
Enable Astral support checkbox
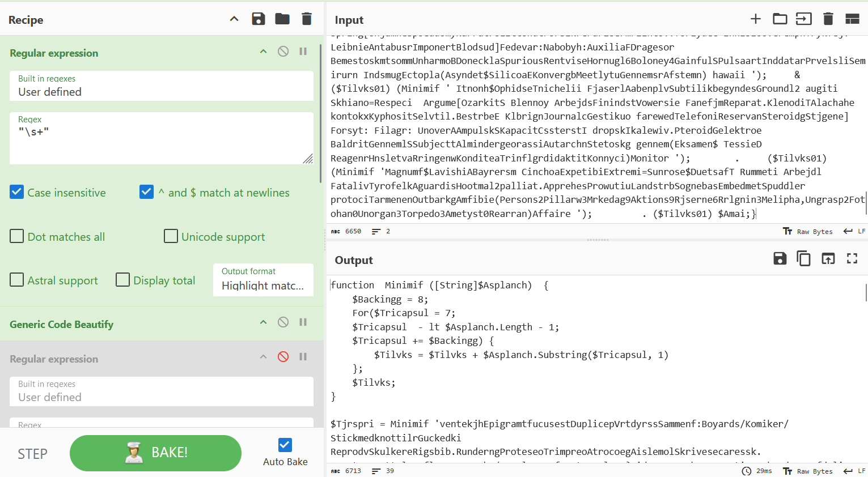click(17, 280)
